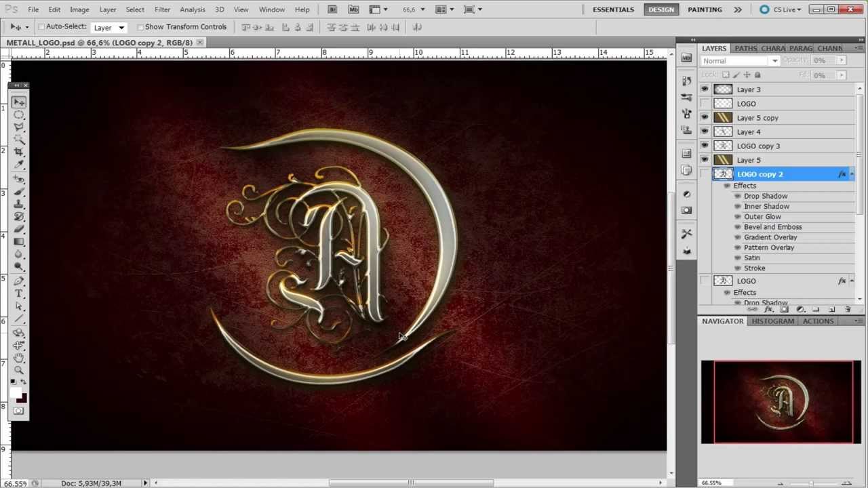Delete layer using the trash icon

point(848,310)
